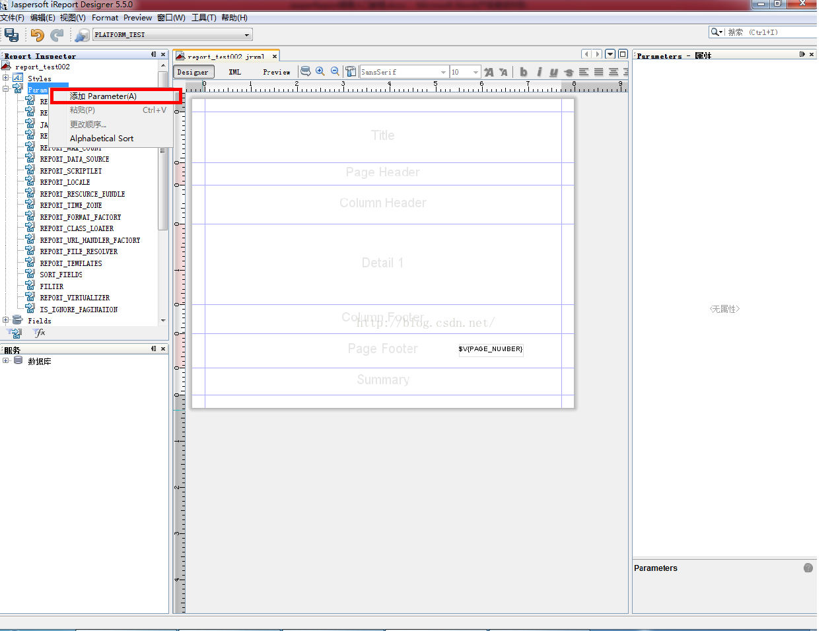Zoom in on the report design
The width and height of the screenshot is (840, 631).
tap(320, 71)
